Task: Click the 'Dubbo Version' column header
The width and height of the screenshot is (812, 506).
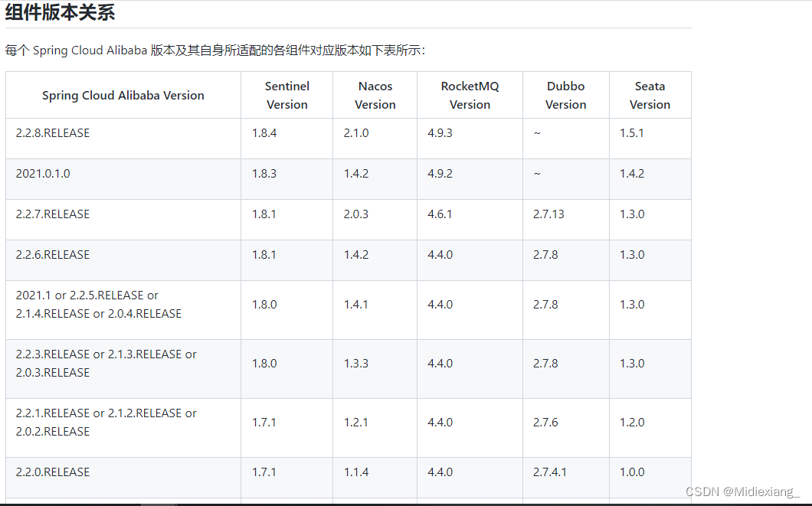Action: click(565, 95)
